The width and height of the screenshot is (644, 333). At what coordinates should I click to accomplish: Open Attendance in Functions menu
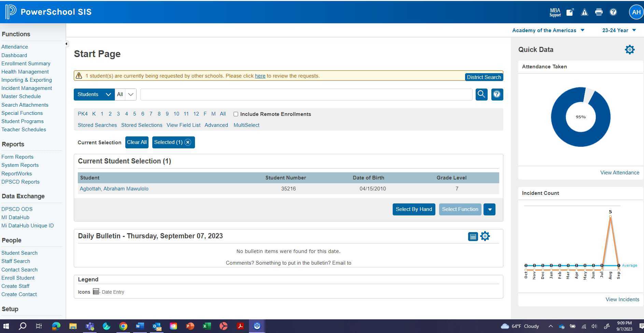point(15,47)
